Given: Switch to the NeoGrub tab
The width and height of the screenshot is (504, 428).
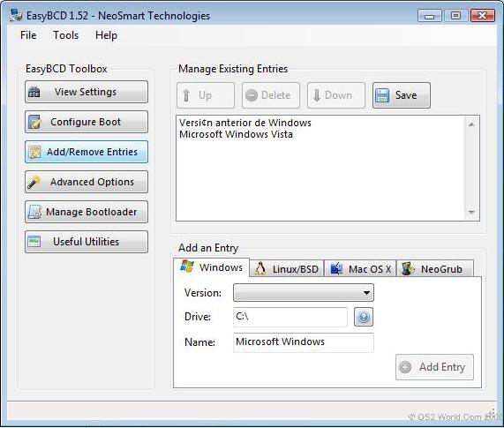Looking at the screenshot, I should [435, 268].
